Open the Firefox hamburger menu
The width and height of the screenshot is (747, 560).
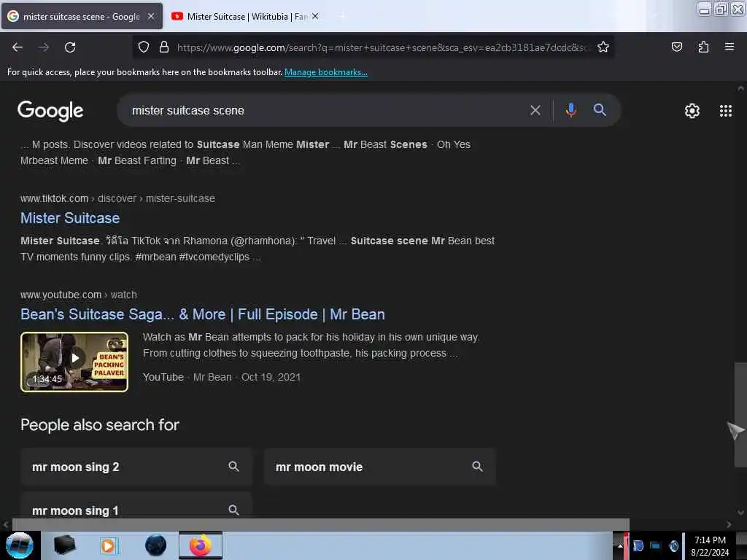click(x=729, y=47)
